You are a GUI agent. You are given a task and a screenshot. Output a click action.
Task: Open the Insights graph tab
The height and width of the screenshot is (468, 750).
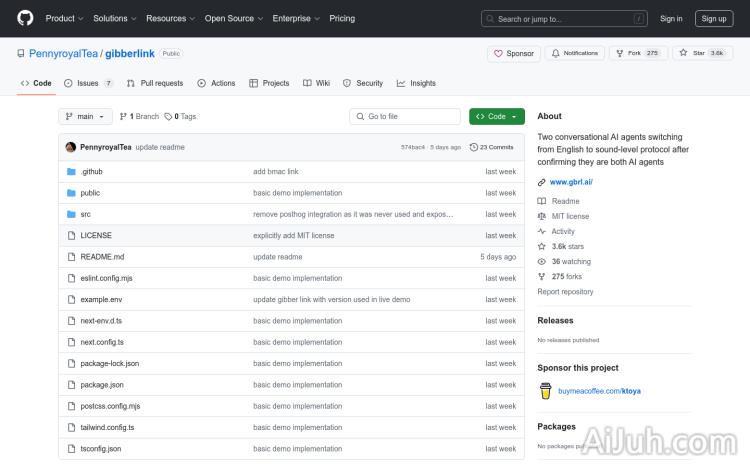coord(416,83)
